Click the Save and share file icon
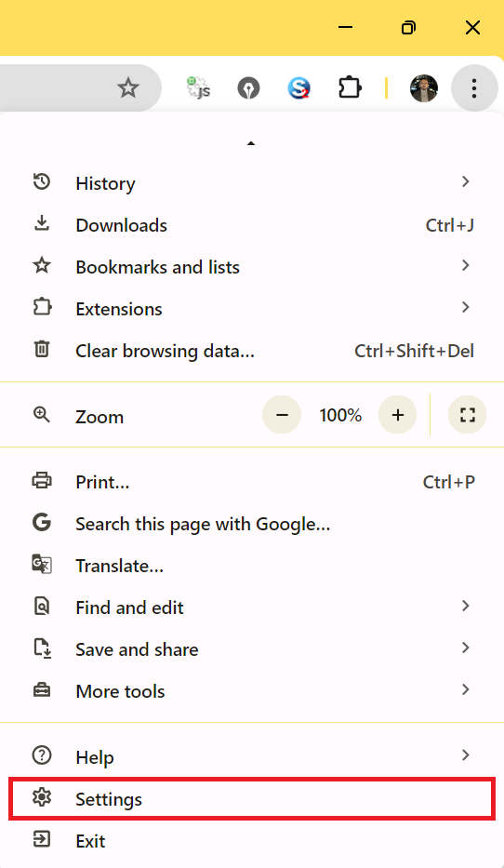 pos(42,648)
